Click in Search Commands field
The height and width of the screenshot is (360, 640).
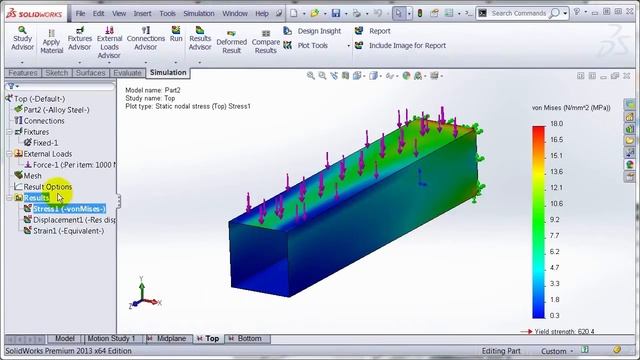pos(518,13)
